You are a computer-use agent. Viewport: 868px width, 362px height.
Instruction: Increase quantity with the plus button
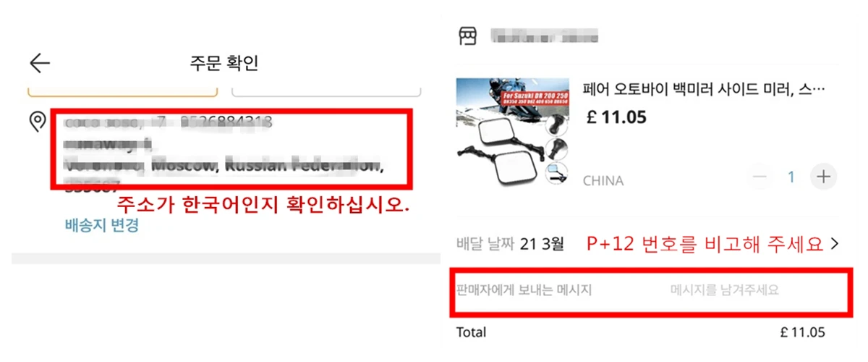click(x=822, y=177)
